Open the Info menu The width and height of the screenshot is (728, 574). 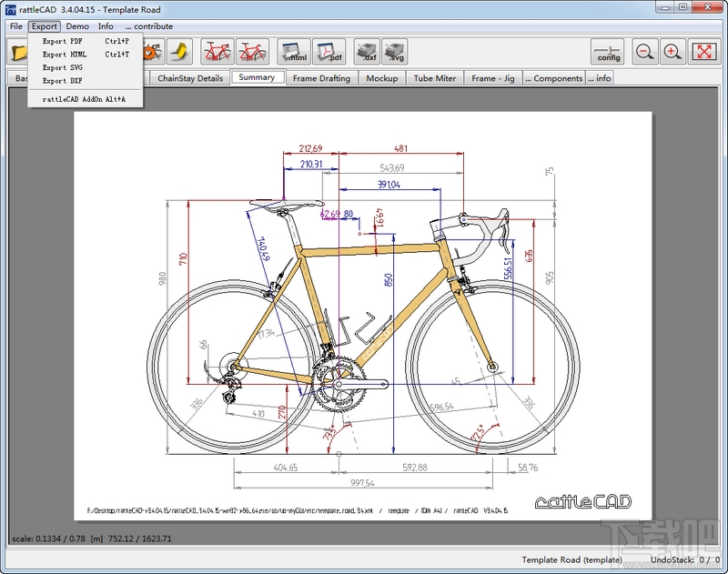(x=106, y=26)
